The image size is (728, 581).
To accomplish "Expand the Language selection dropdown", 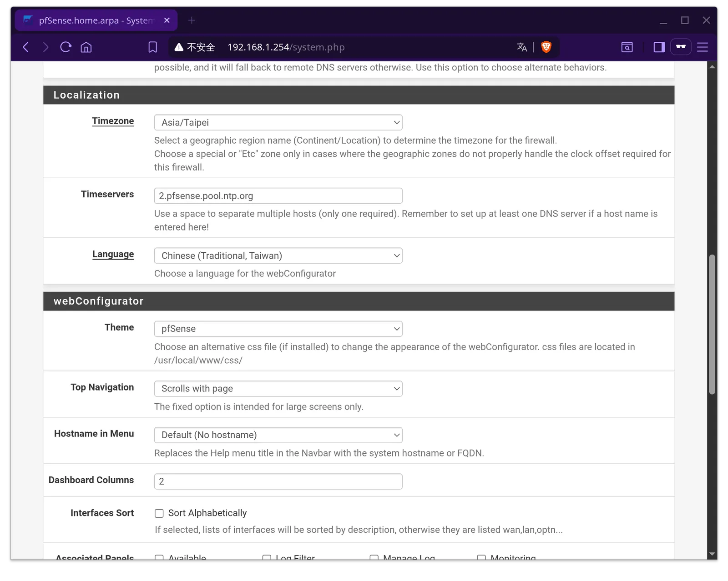I will click(278, 255).
